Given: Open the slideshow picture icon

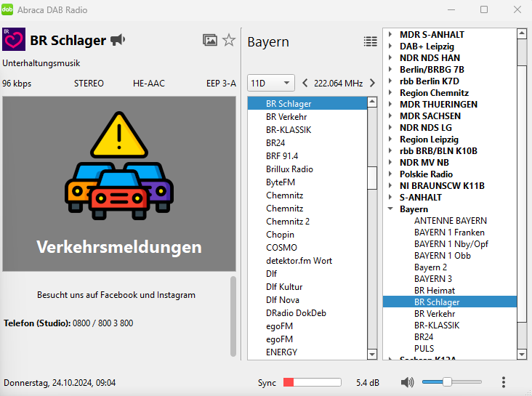Looking at the screenshot, I should [x=210, y=41].
